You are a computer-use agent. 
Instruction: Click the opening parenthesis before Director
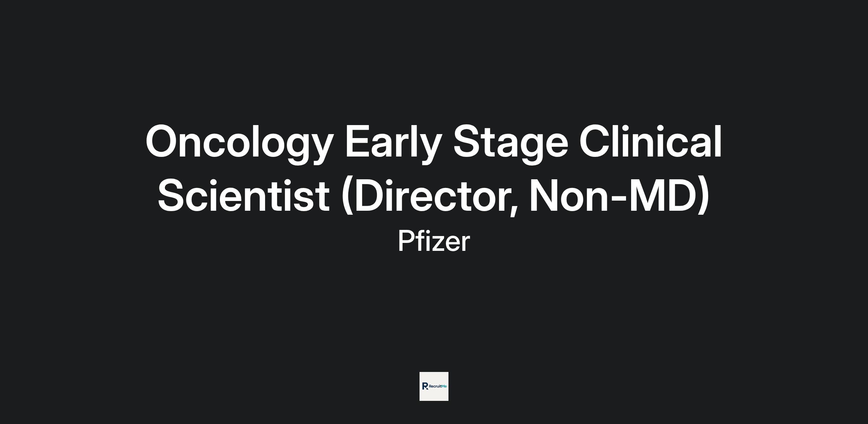pos(347,196)
